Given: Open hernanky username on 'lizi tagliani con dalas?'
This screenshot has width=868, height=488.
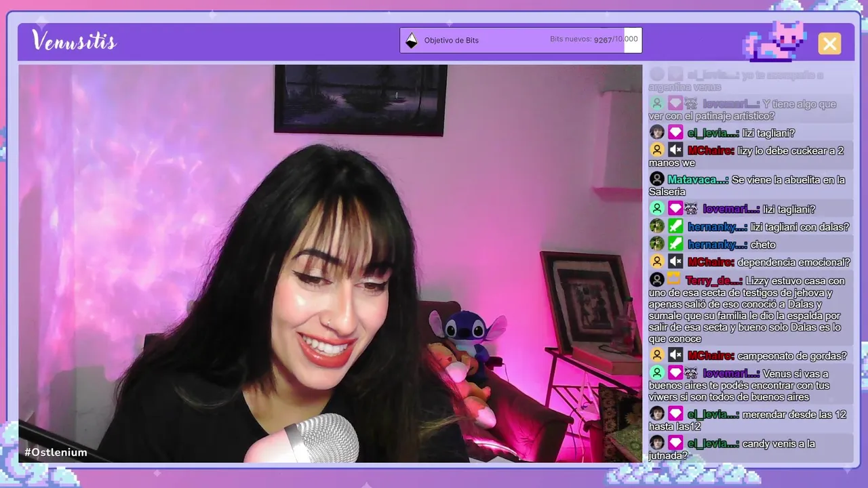Looking at the screenshot, I should point(717,227).
